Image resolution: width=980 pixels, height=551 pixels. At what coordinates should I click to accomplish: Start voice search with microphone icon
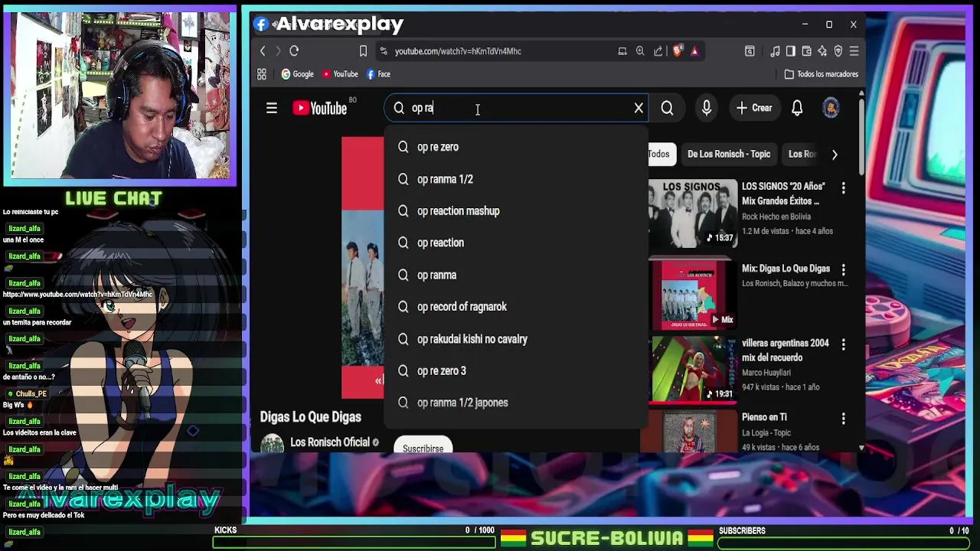[x=707, y=109]
